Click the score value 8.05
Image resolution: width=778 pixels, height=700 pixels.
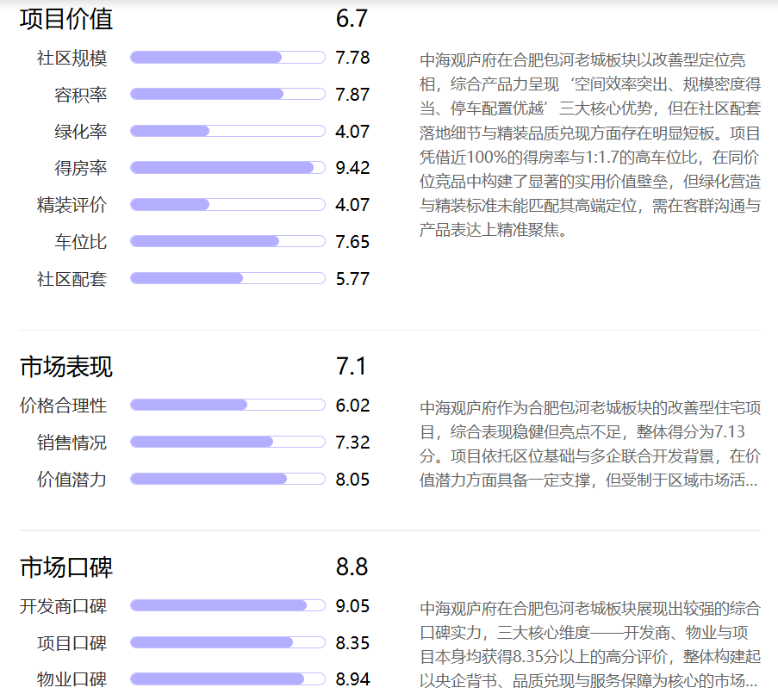tap(352, 479)
